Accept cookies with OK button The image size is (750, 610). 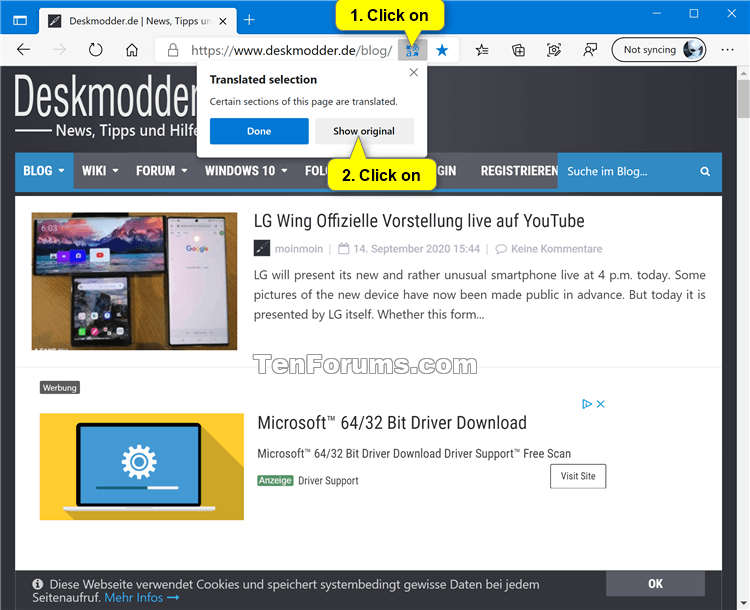pyautogui.click(x=655, y=584)
